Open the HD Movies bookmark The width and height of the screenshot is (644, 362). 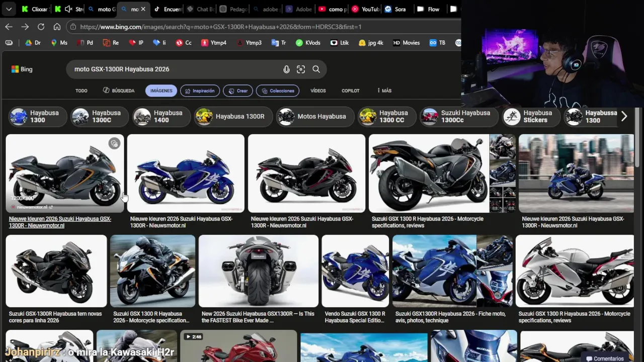406,43
